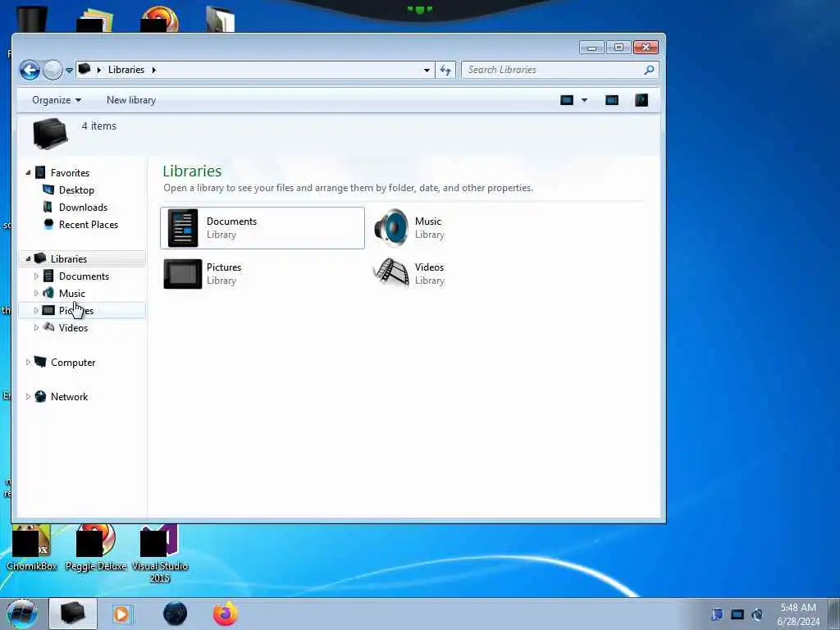Create a New library
Screen dimensions: 840x630
coord(131,100)
